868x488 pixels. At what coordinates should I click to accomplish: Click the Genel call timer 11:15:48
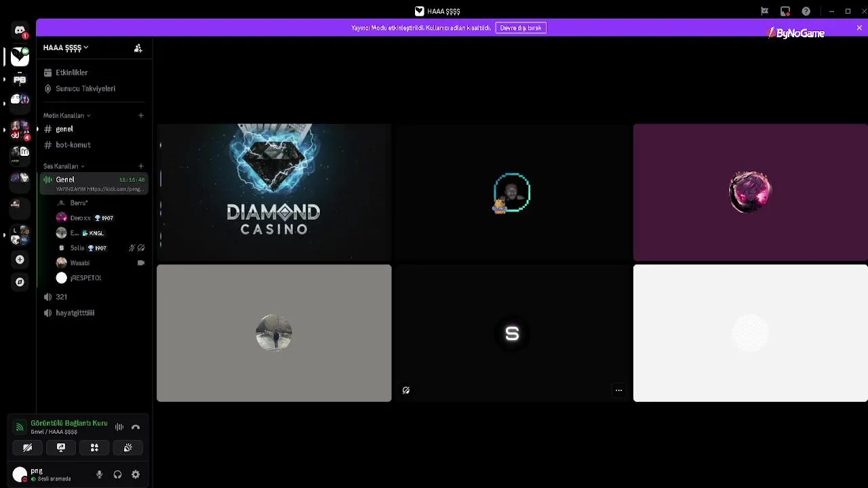(132, 180)
